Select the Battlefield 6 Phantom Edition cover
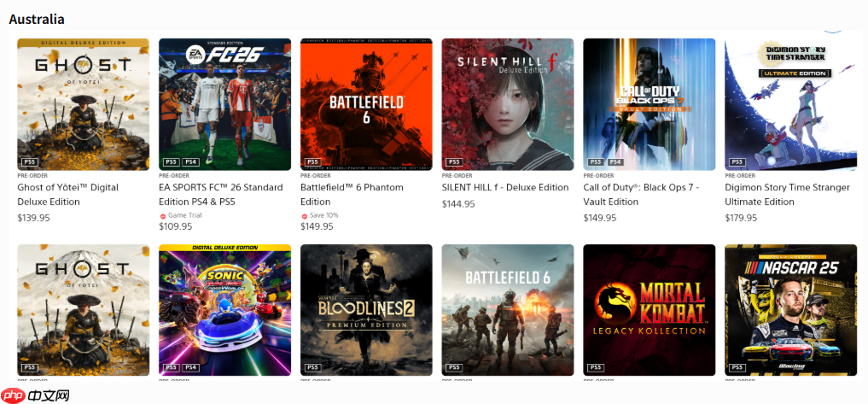This screenshot has height=404, width=868. pos(366,104)
